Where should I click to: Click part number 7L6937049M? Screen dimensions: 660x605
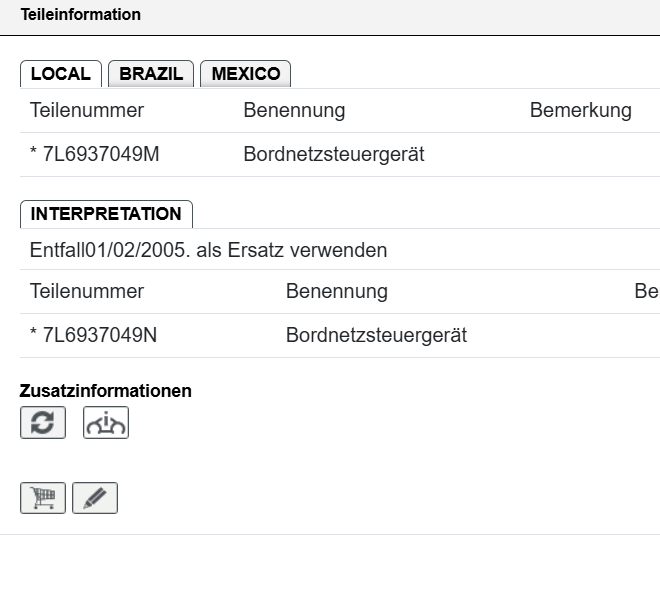(x=94, y=155)
